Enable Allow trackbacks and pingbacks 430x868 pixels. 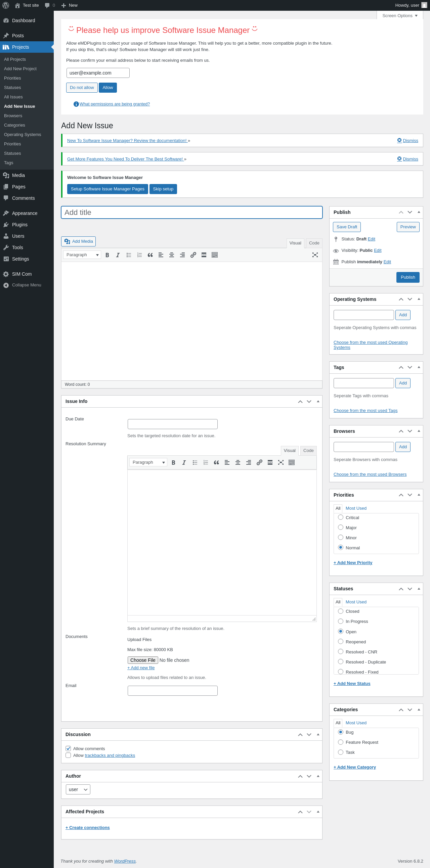pyautogui.click(x=69, y=756)
